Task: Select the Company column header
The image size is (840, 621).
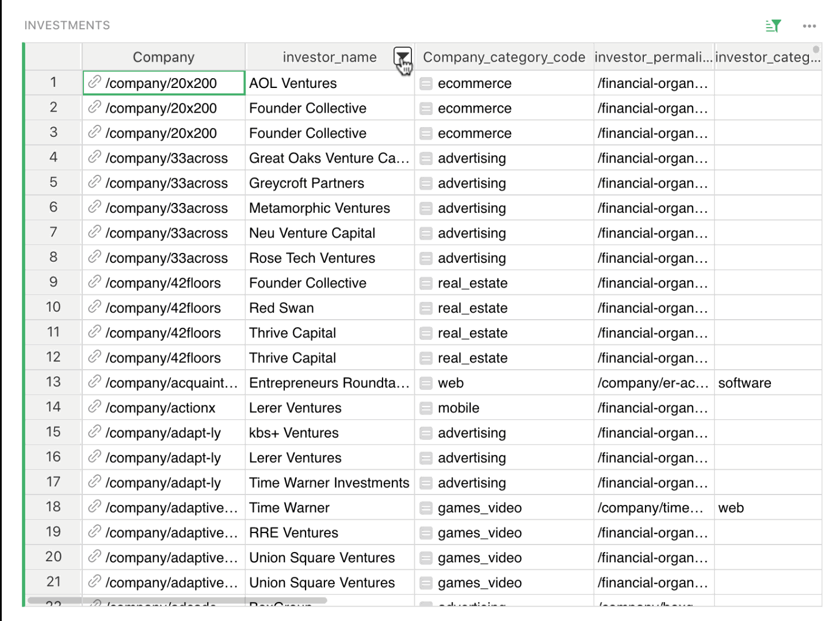Action: coord(163,57)
